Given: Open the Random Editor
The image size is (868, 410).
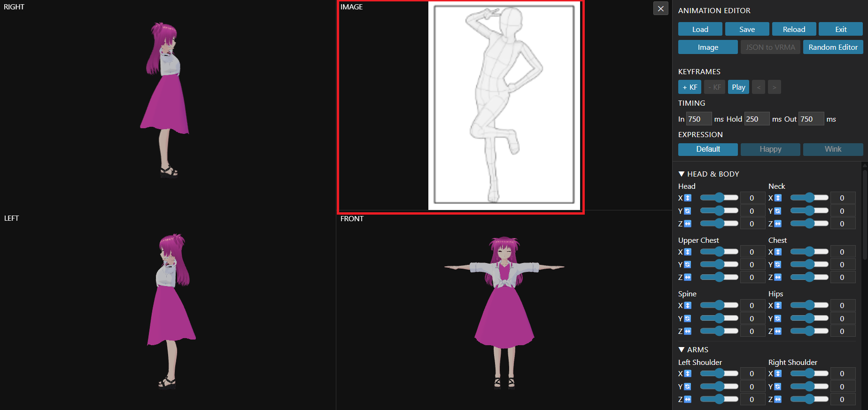Looking at the screenshot, I should [833, 47].
